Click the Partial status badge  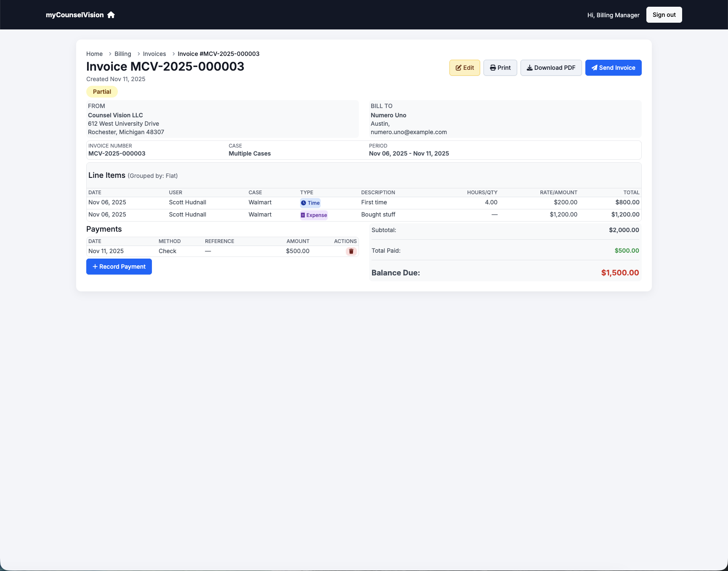pos(102,92)
